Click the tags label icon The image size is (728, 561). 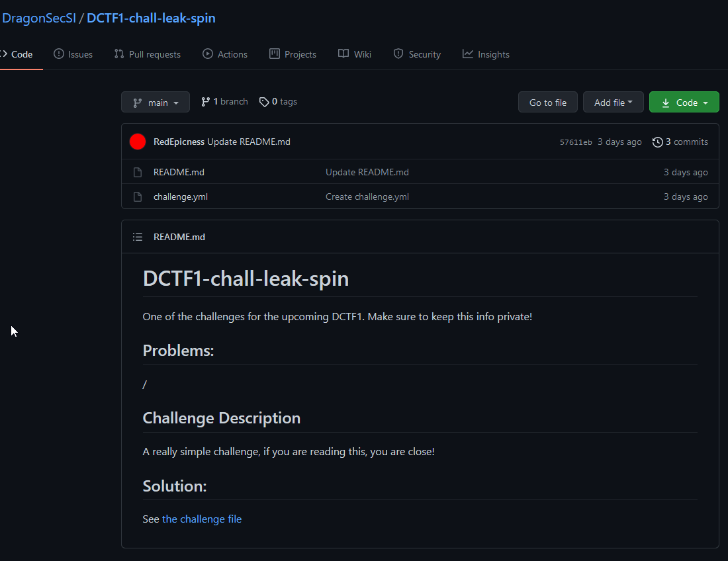pos(264,102)
